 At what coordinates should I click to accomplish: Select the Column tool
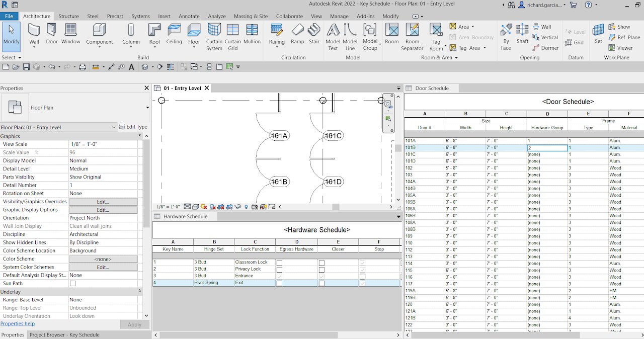(x=131, y=35)
